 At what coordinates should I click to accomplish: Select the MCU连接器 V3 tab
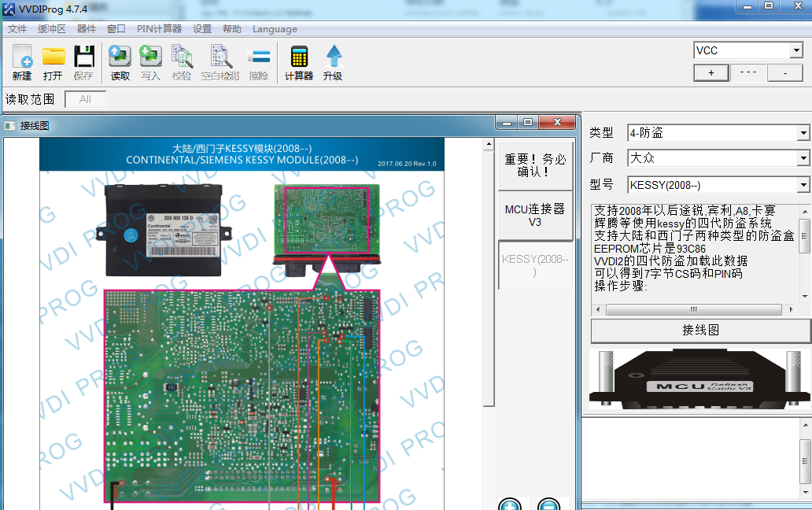pos(535,215)
